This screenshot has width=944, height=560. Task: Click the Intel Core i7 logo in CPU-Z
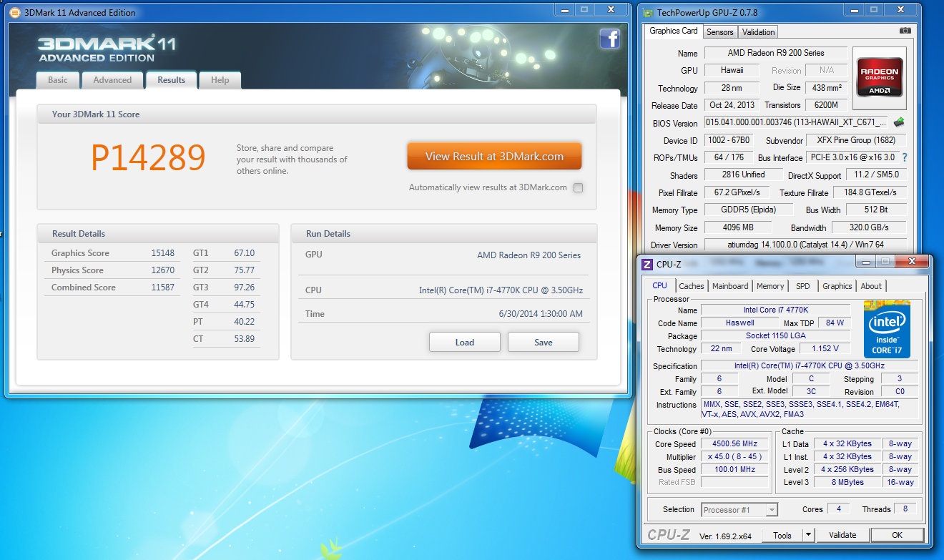[887, 330]
